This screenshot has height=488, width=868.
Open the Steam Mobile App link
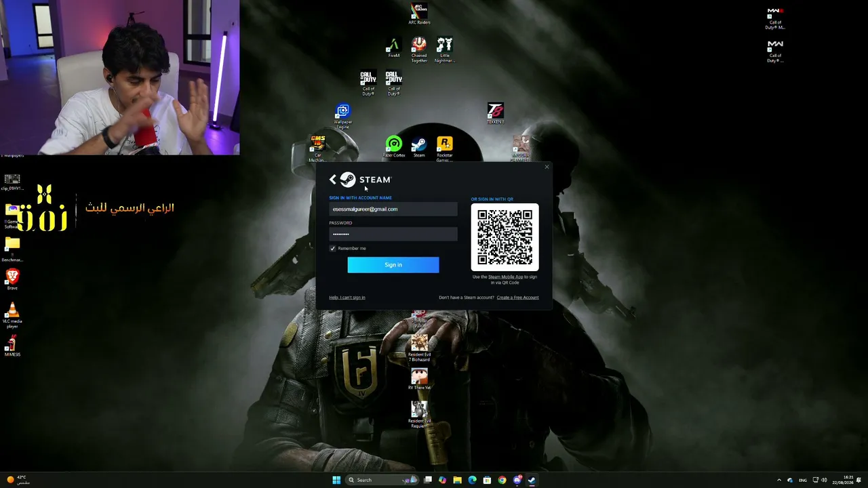pyautogui.click(x=505, y=277)
